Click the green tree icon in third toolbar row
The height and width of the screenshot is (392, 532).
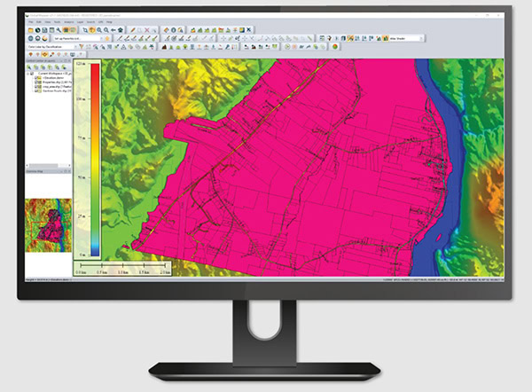coord(185,47)
